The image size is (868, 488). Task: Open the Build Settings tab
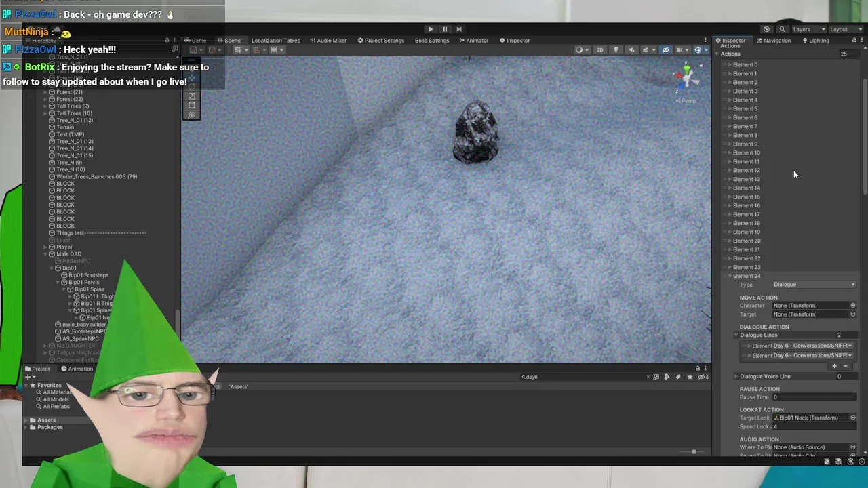pos(432,41)
